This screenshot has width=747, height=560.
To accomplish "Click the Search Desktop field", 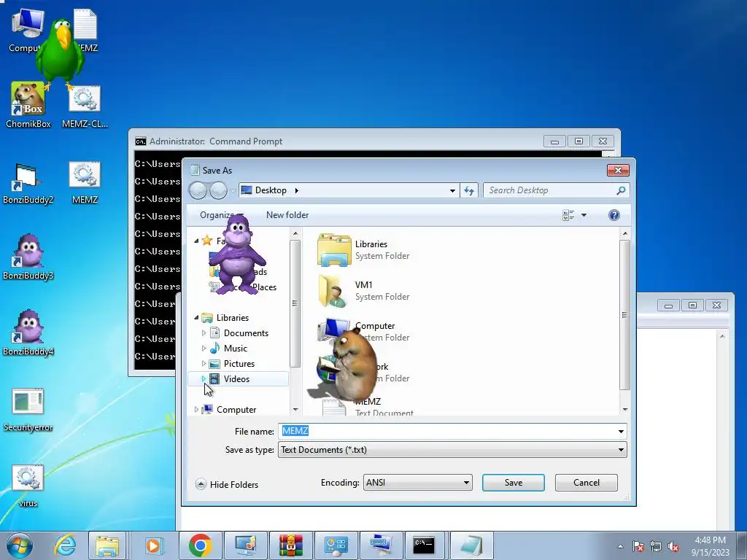I will pyautogui.click(x=550, y=190).
